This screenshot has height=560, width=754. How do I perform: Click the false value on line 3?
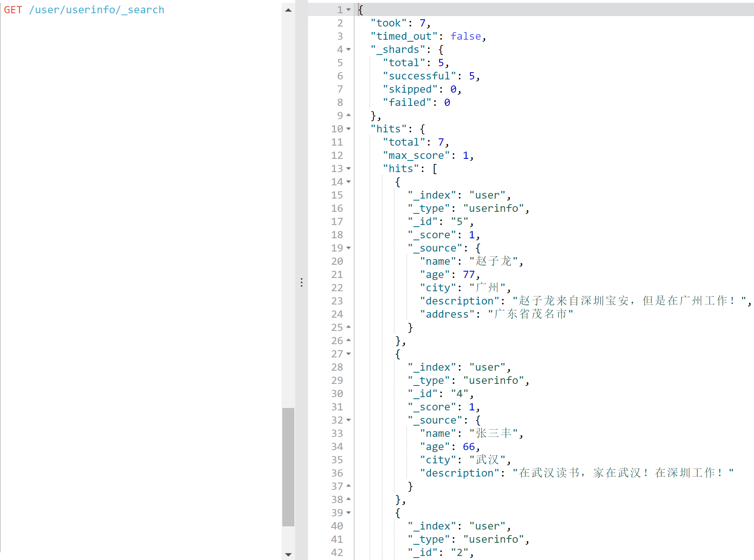[x=466, y=37]
